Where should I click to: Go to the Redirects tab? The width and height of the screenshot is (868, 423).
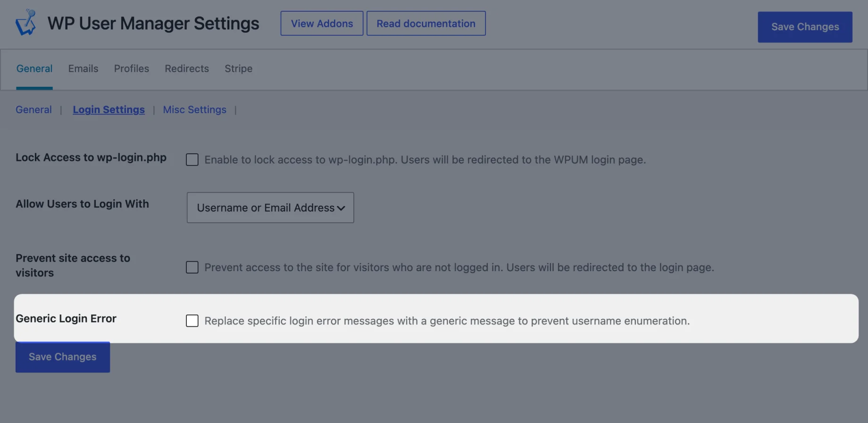click(187, 69)
